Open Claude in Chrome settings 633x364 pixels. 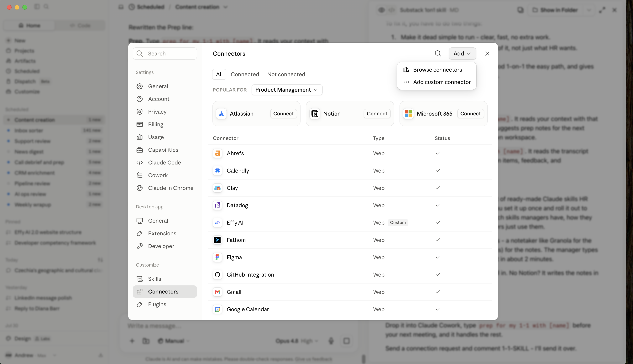click(x=165, y=188)
